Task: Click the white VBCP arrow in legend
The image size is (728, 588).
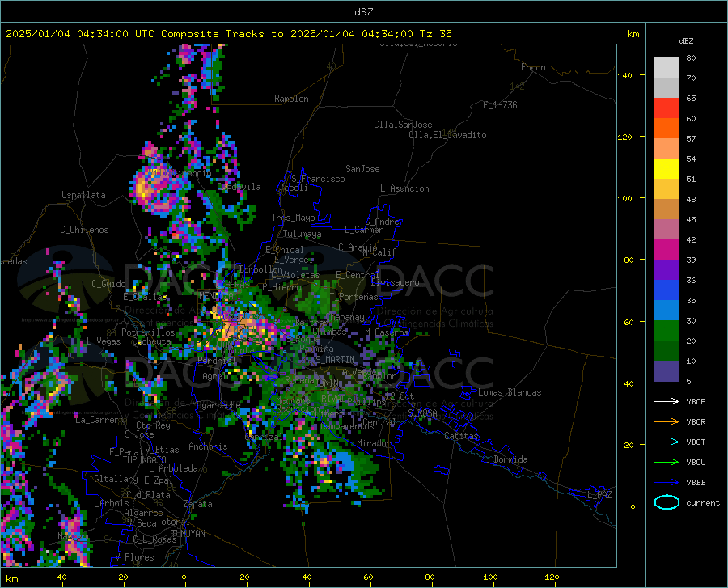Action: (667, 401)
